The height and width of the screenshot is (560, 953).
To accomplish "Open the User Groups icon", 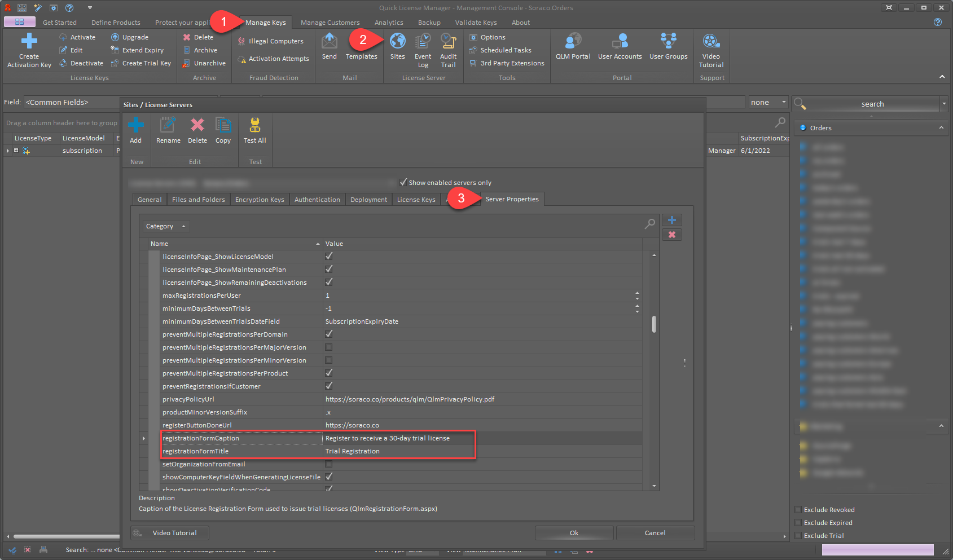I will [x=668, y=42].
